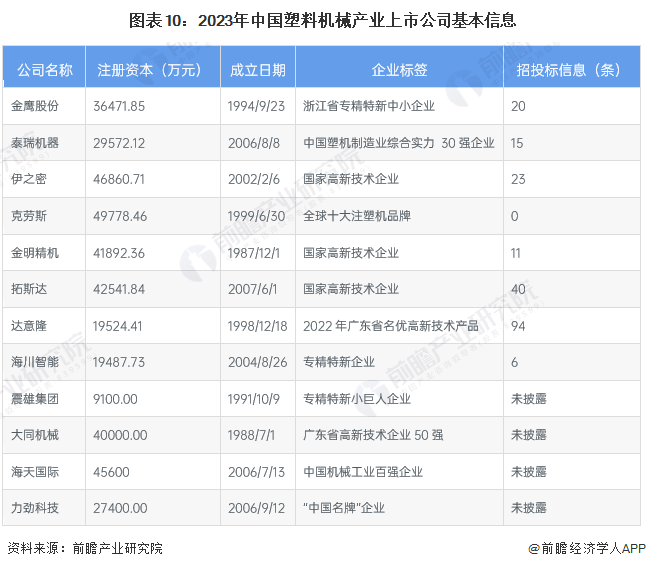Click founding date 1991/10/9
Viewport: 646px width, 569px height.
coord(254,399)
